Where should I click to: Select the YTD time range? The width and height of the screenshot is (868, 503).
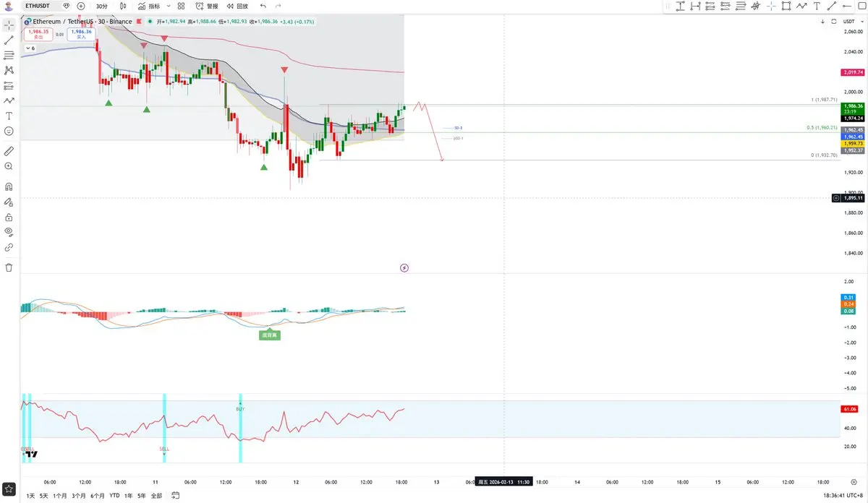pos(114,496)
